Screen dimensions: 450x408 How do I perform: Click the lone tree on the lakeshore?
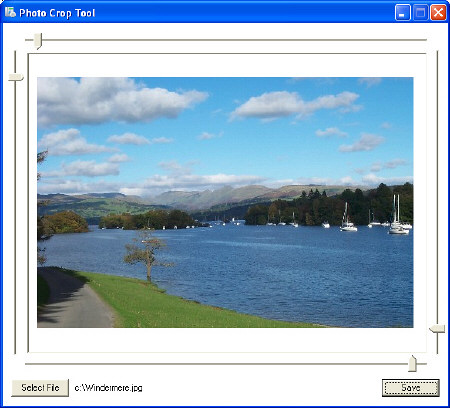(147, 255)
